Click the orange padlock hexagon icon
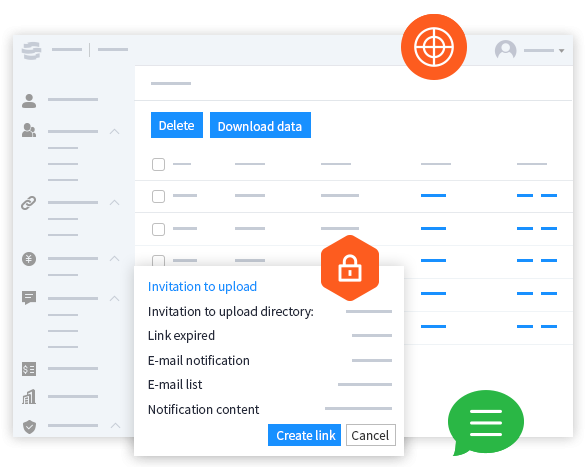This screenshot has width=587, height=467. (350, 268)
